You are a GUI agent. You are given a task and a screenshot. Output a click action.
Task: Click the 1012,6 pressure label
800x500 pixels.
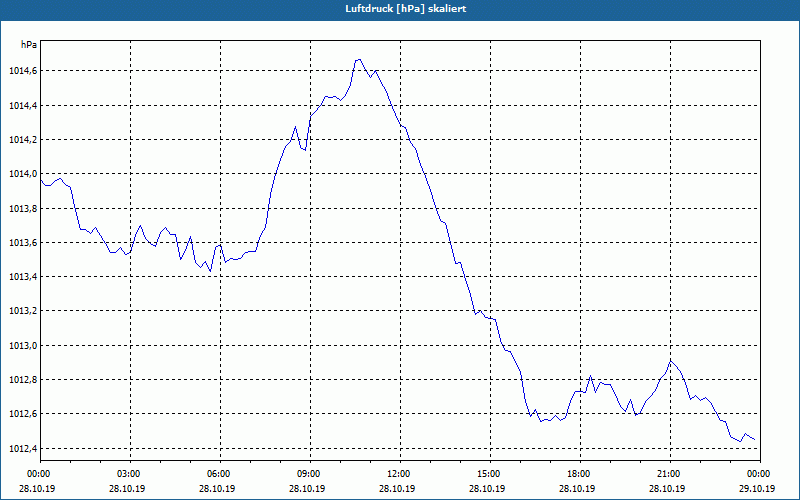point(23,414)
